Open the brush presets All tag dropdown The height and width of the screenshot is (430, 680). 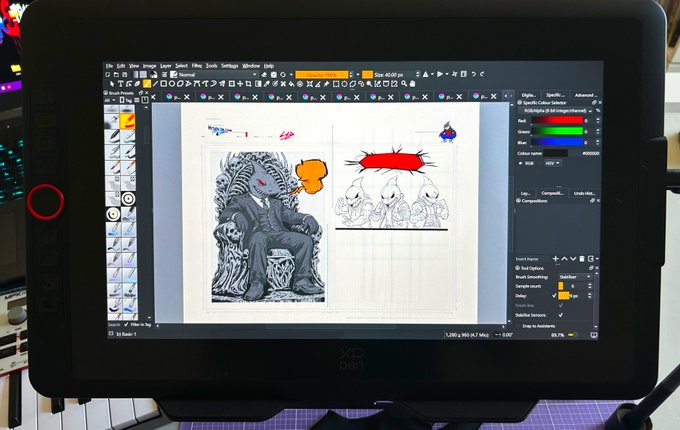click(x=110, y=100)
